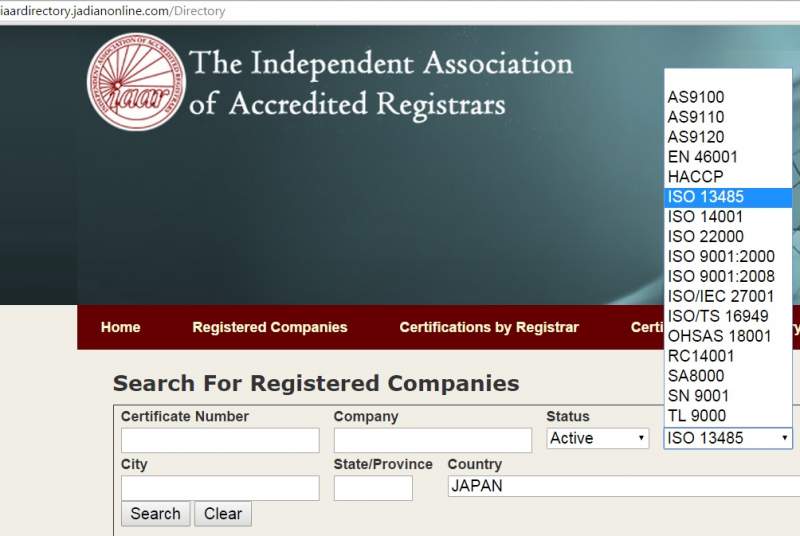
Task: Select AS9110 from the standards list
Action: [728, 117]
